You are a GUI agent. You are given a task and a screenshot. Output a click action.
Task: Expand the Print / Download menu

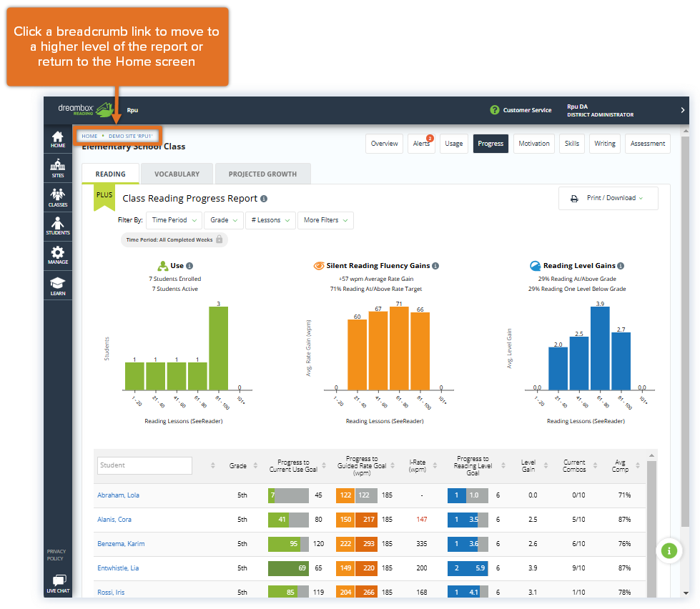[x=608, y=198]
